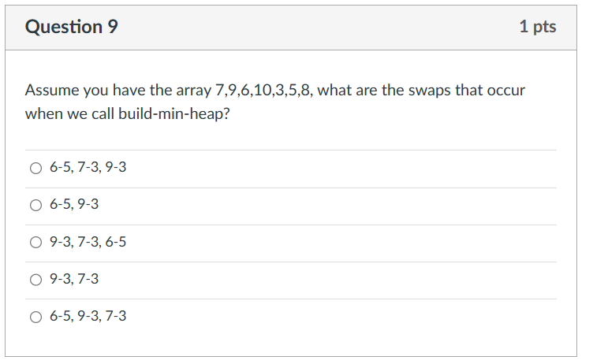This screenshot has width=593, height=364.
Task: Pick the radio circle beside 9-3, 7-3, 6-5
Action: 36,243
